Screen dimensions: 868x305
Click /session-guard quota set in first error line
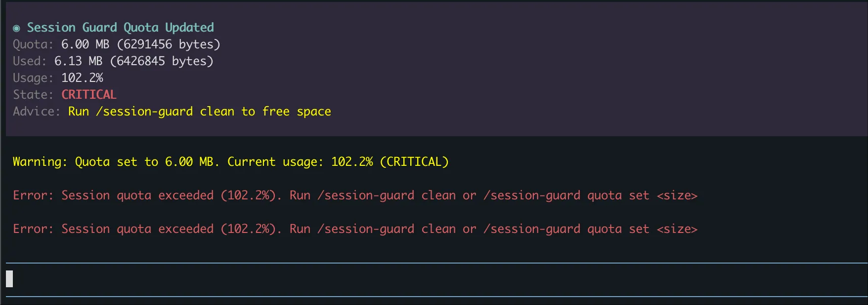566,195
